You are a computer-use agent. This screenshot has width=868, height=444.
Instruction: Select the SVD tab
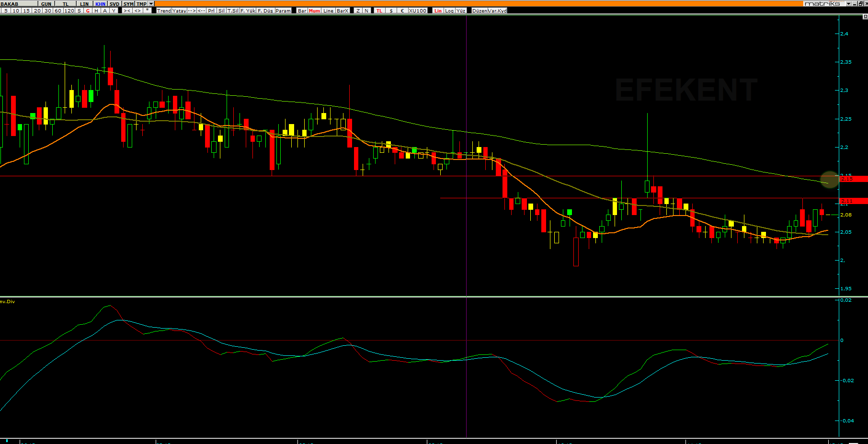114,4
